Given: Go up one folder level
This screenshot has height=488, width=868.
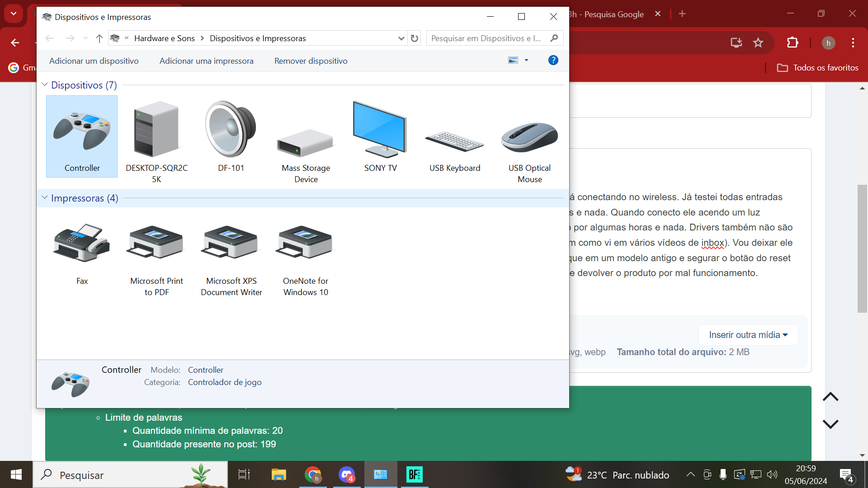Looking at the screenshot, I should pos(99,38).
